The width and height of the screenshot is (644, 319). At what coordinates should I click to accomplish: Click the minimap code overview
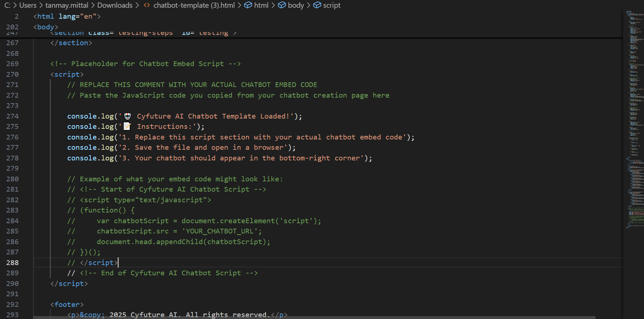634,110
